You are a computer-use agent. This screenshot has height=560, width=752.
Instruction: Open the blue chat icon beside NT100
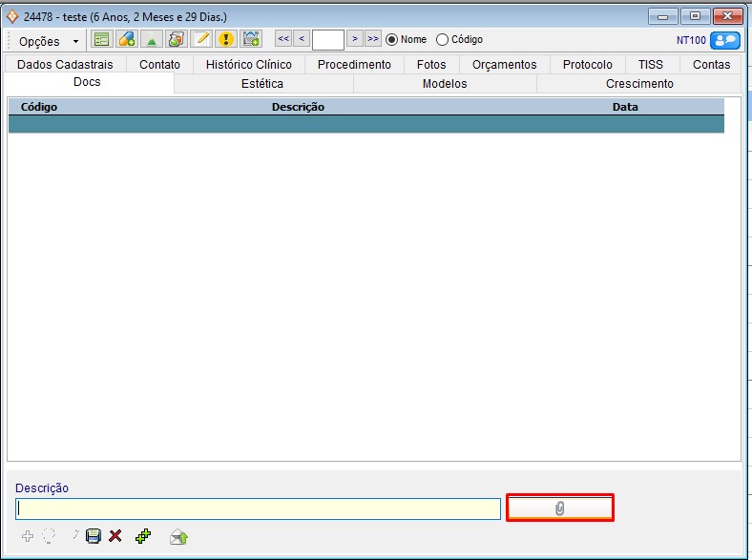[x=725, y=40]
